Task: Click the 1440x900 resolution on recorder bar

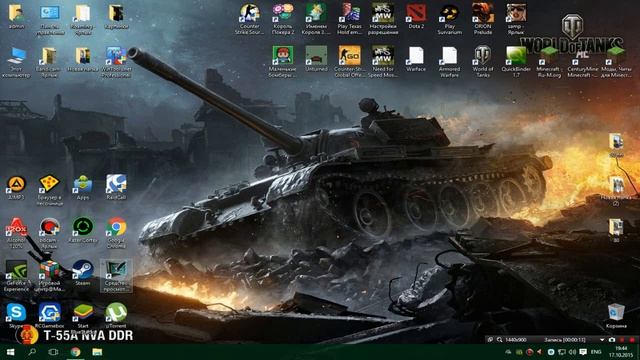Action: [516, 340]
